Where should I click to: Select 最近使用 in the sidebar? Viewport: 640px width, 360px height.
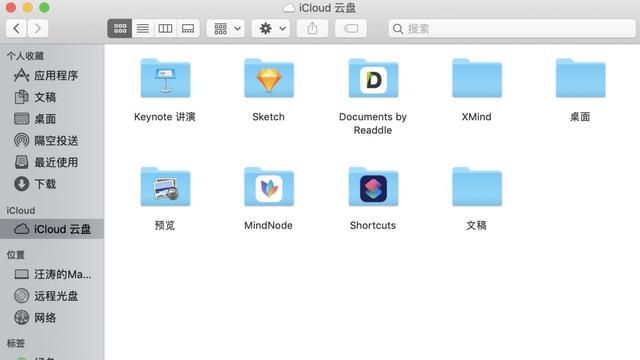click(52, 162)
